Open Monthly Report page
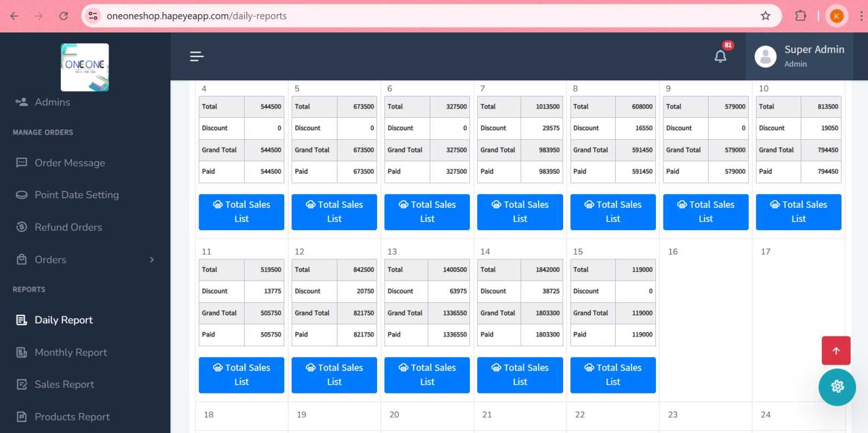The width and height of the screenshot is (868, 433). (x=71, y=353)
